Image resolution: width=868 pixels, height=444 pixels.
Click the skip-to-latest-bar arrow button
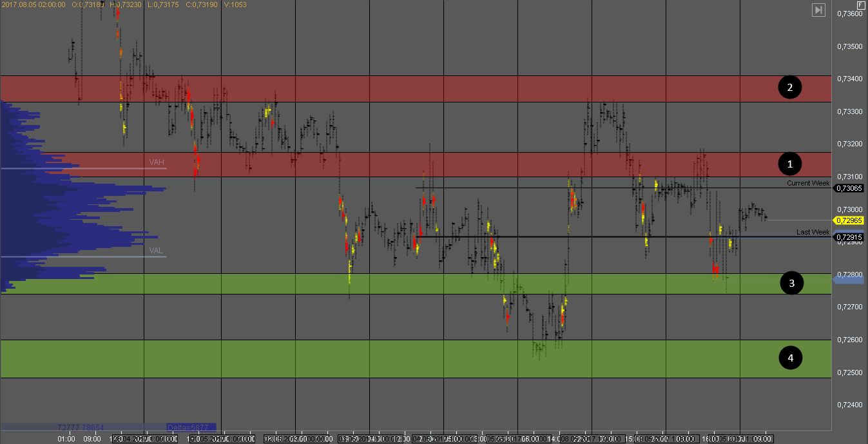point(818,10)
